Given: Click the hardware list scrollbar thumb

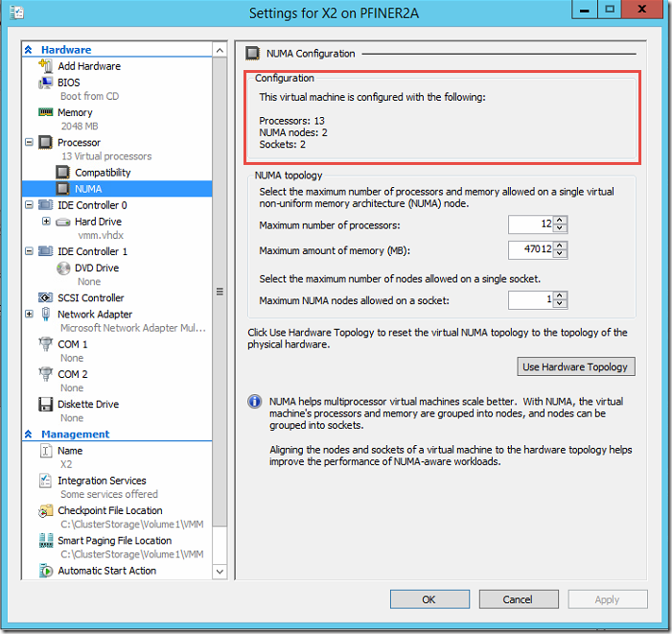Looking at the screenshot, I should [x=220, y=292].
